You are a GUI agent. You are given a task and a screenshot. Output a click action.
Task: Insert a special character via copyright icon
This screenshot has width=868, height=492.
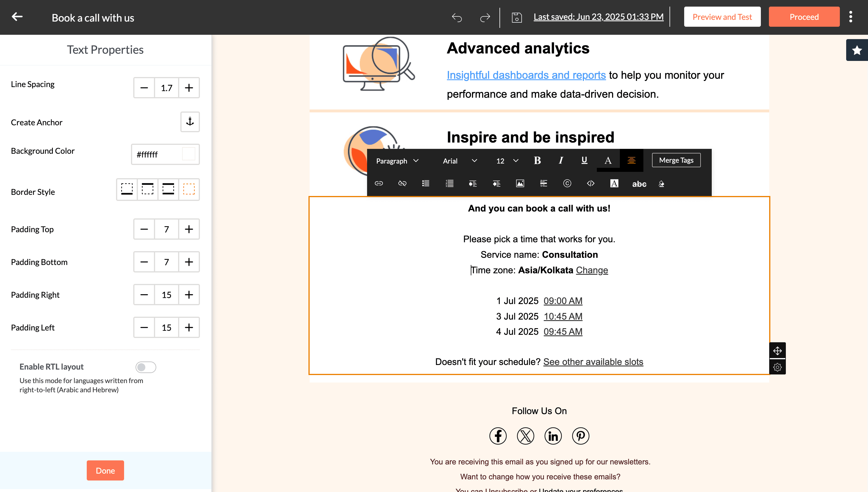pyautogui.click(x=567, y=183)
